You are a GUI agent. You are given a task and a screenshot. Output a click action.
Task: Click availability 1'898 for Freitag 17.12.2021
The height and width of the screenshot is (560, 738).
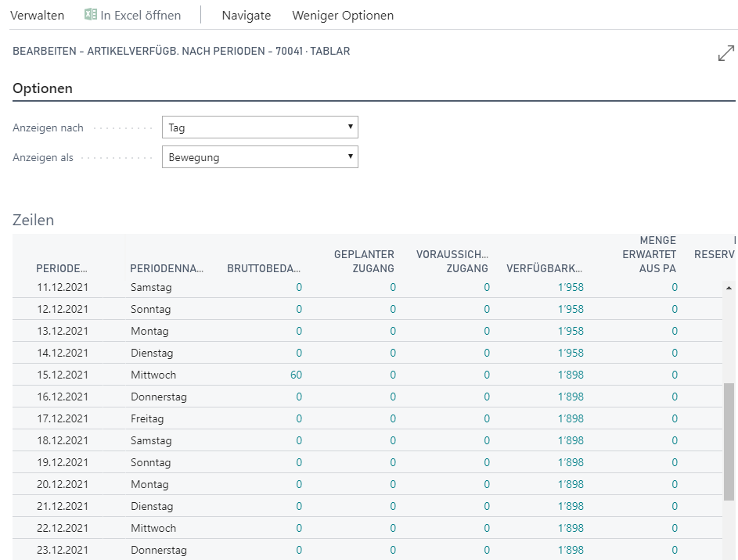pyautogui.click(x=571, y=418)
